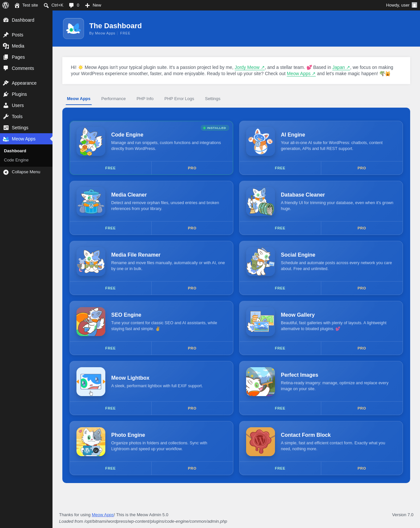Open the Meow Apps link in intro text
This screenshot has height=528, width=420.
pos(301,74)
